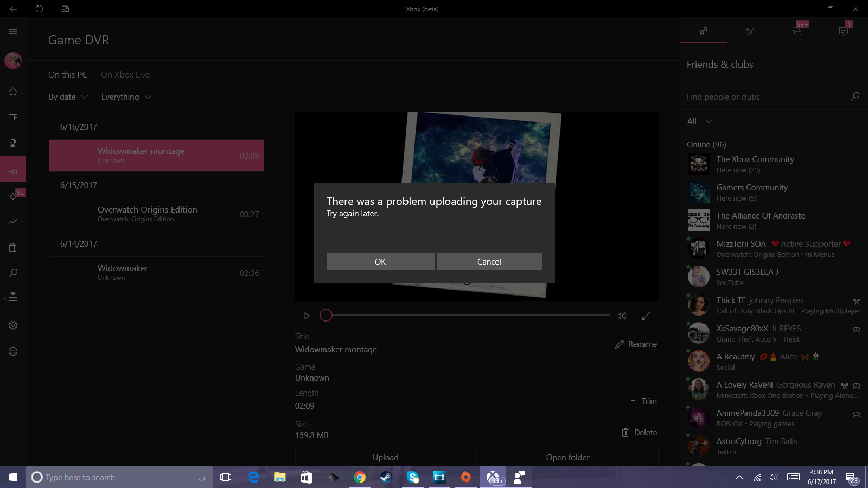Open the Trending icon in the sidebar
This screenshot has height=488, width=868.
pos(13,221)
